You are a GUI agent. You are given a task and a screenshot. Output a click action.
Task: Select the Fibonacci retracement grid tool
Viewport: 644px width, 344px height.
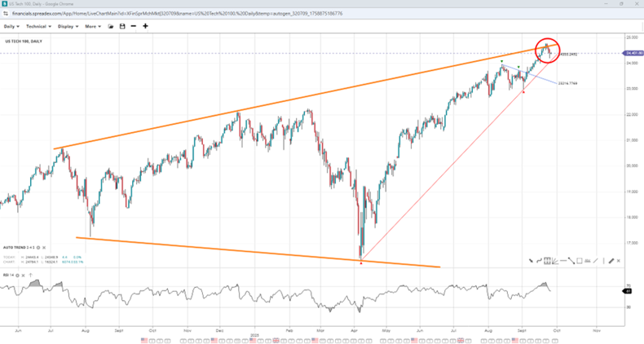coord(547,261)
